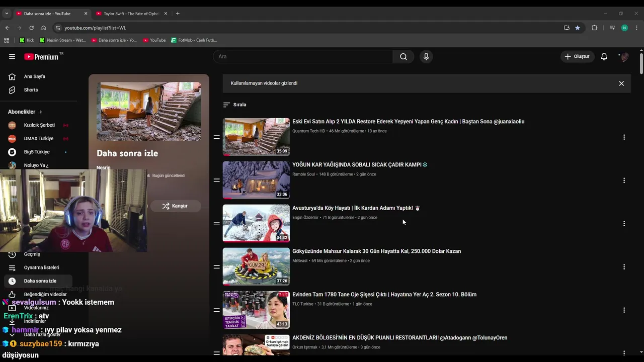Open Chrome extensions puzzle icon
The width and height of the screenshot is (644, 362).
pos(594,28)
